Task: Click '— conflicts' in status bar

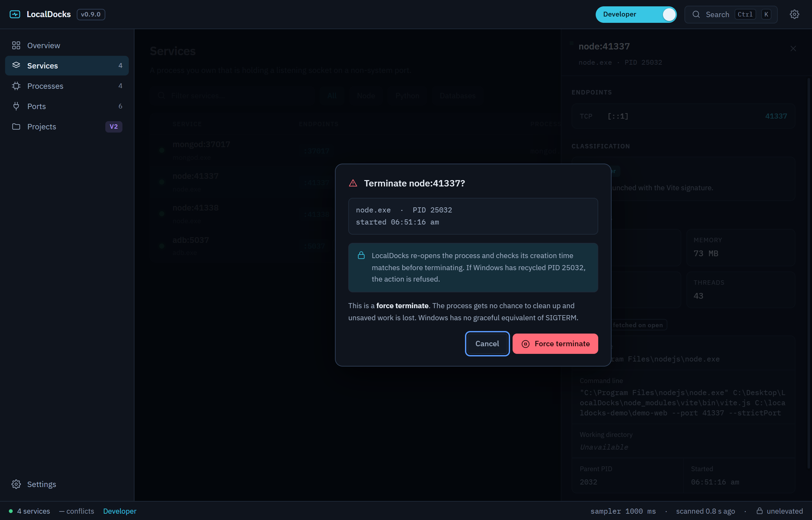Action: coord(77,511)
